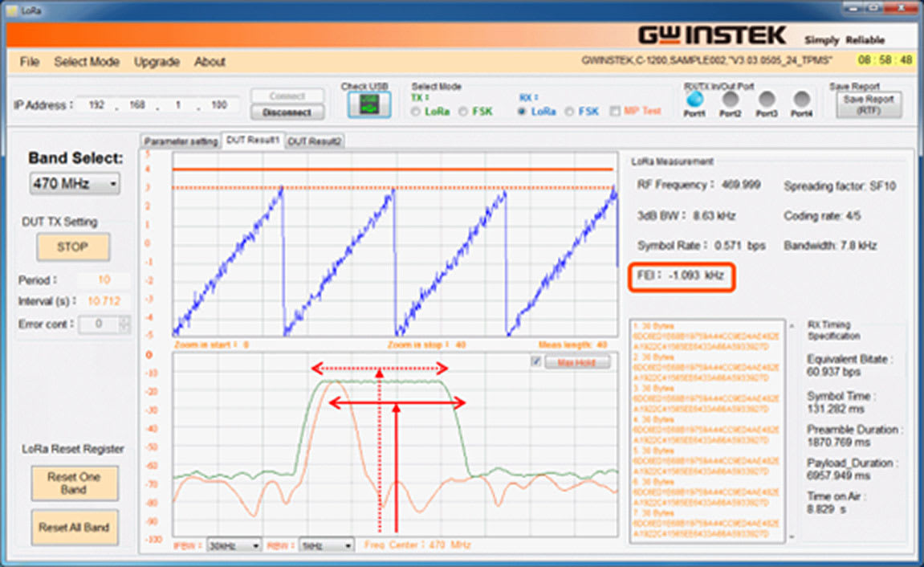Enable the MP Test checkbox
The width and height of the screenshot is (924, 567).
615,111
